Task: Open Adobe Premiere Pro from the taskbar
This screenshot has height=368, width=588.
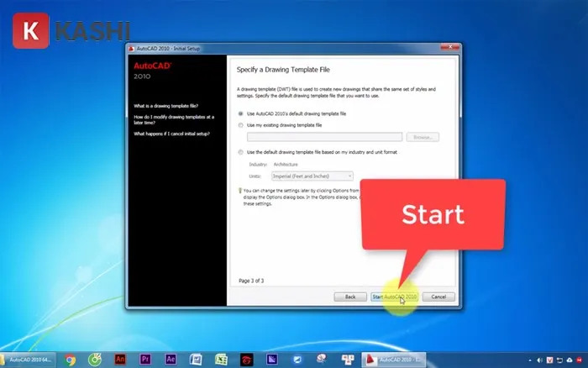Action: [x=145, y=360]
